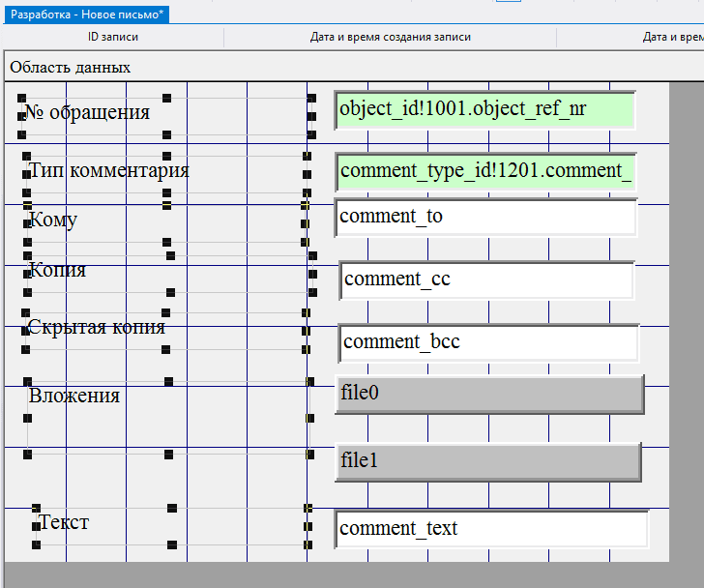
Task: Select the green comment_type_id field
Action: click(485, 171)
